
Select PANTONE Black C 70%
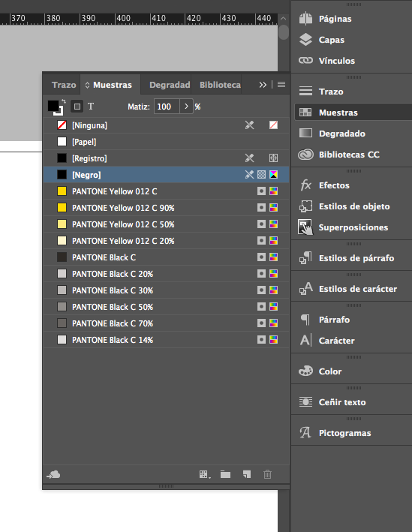167,323
